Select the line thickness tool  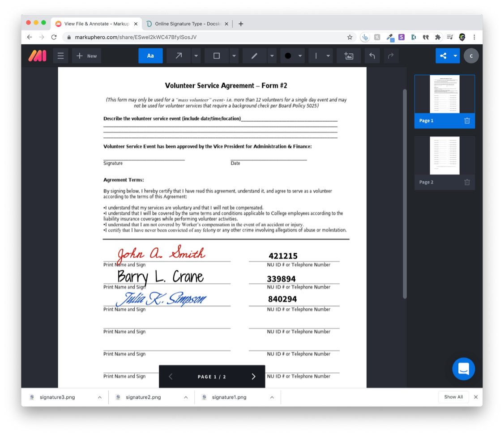(x=316, y=56)
